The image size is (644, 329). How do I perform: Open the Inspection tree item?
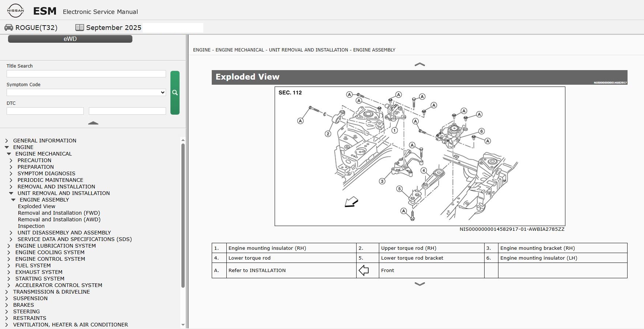[31, 226]
